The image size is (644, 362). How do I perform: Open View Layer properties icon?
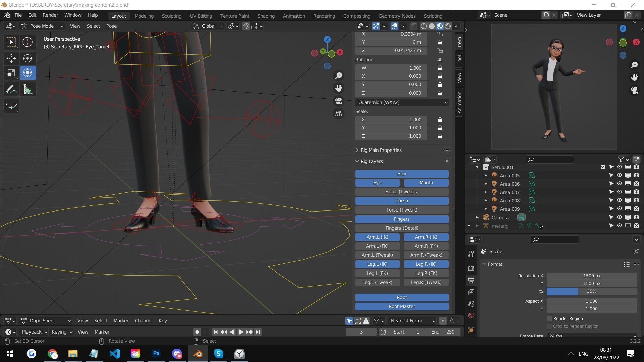(x=471, y=292)
